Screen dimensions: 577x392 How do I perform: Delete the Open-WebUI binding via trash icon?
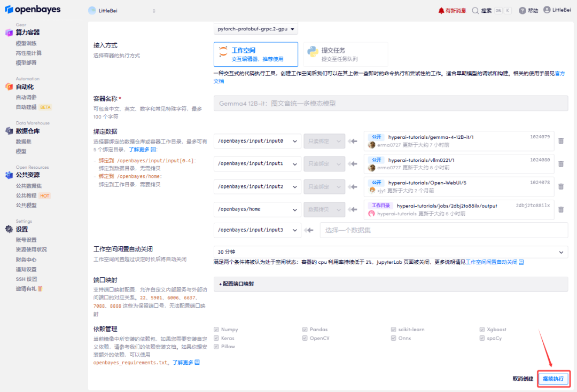[561, 186]
